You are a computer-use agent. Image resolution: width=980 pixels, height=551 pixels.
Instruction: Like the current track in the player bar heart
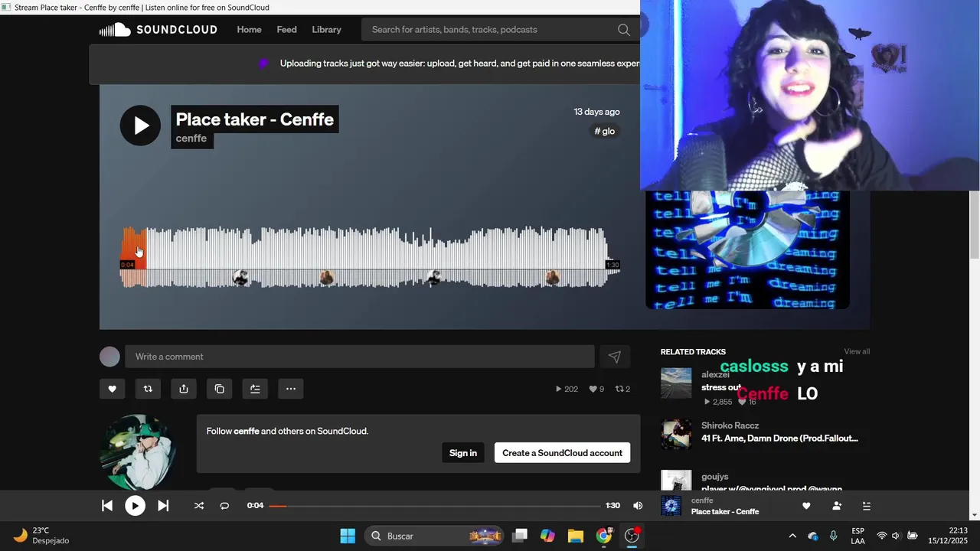[806, 506]
